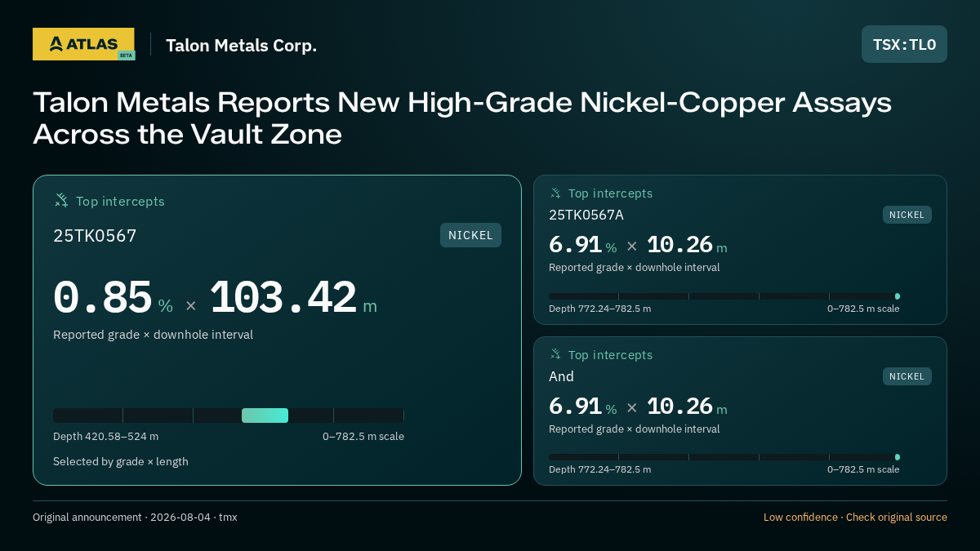
Task: Click 0–782.5 m scale label in 25TK0567 card
Action: point(363,437)
